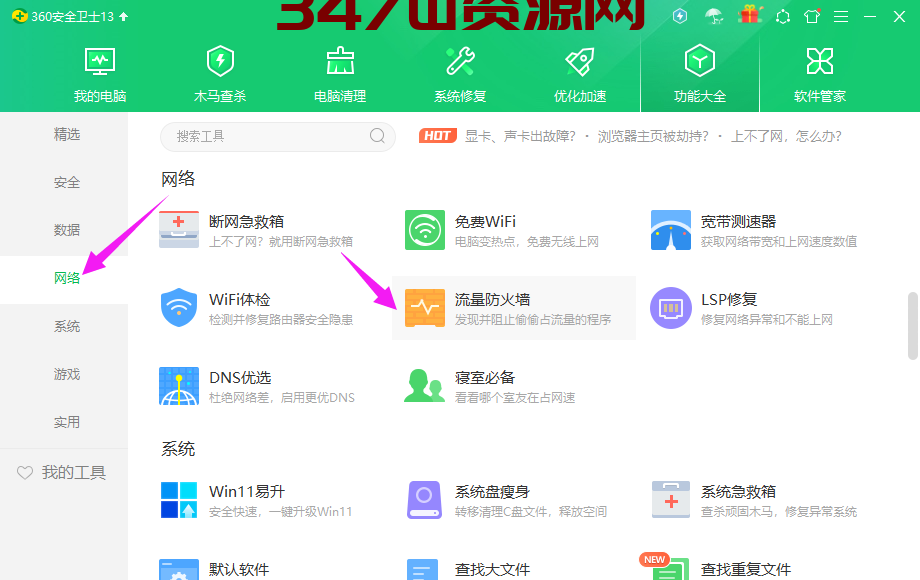Click text 杜绝网络差,启用更优DNS
This screenshot has height=580, width=920.
[282, 398]
